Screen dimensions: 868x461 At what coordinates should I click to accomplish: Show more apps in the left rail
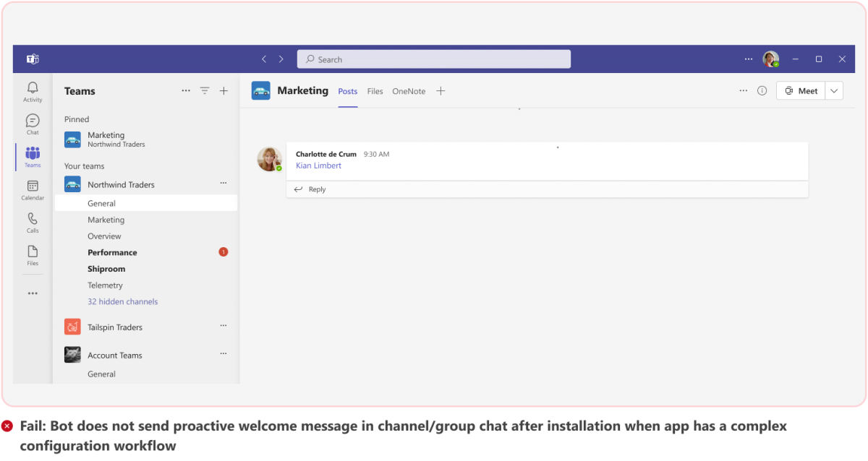coord(32,293)
